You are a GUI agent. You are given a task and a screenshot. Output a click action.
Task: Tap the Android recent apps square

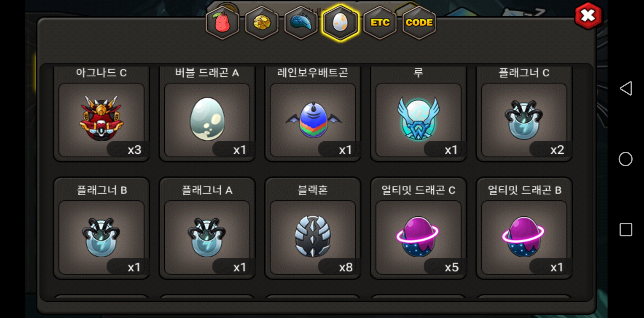pos(626,230)
